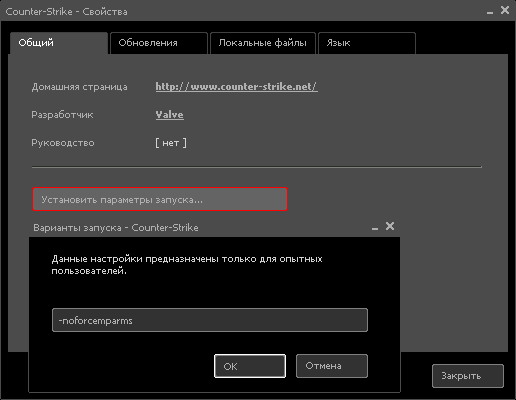Close the Counter-Strike Свойства window via X
Image resolution: width=516 pixels, height=400 pixels.
tap(505, 10)
